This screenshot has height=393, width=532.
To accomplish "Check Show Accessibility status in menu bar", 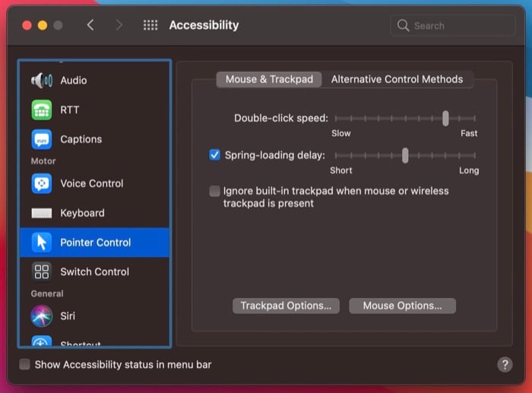I will [x=24, y=364].
